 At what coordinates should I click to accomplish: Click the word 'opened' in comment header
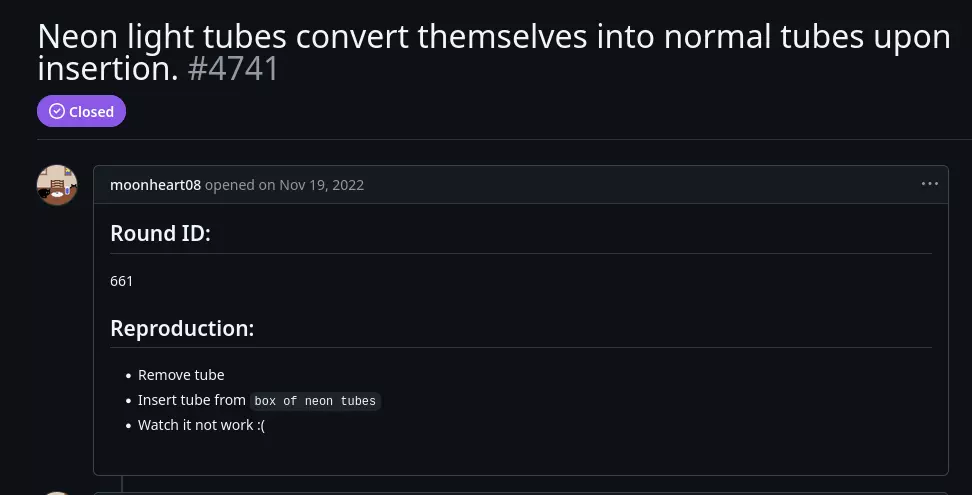tap(227, 185)
